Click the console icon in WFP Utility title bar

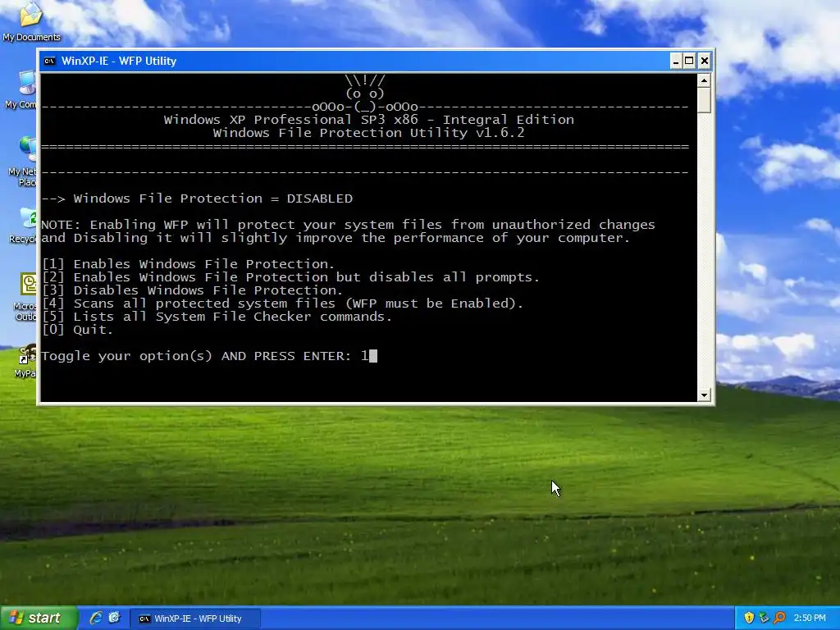49,61
